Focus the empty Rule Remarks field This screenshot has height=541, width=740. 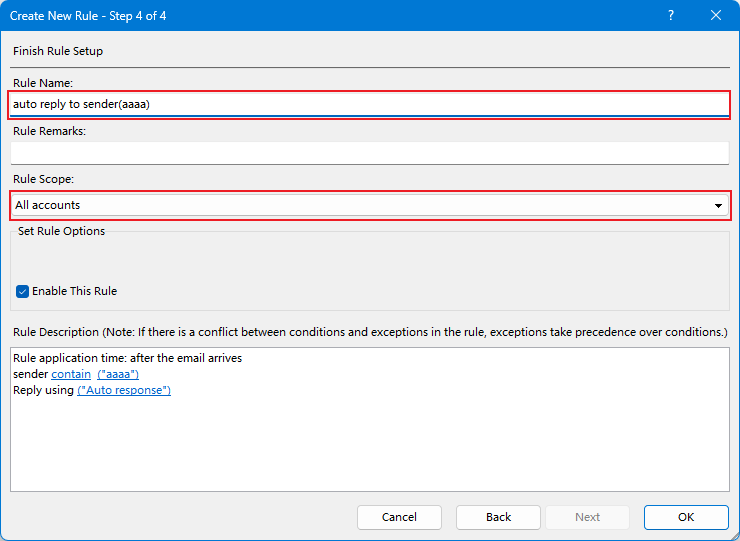click(370, 153)
